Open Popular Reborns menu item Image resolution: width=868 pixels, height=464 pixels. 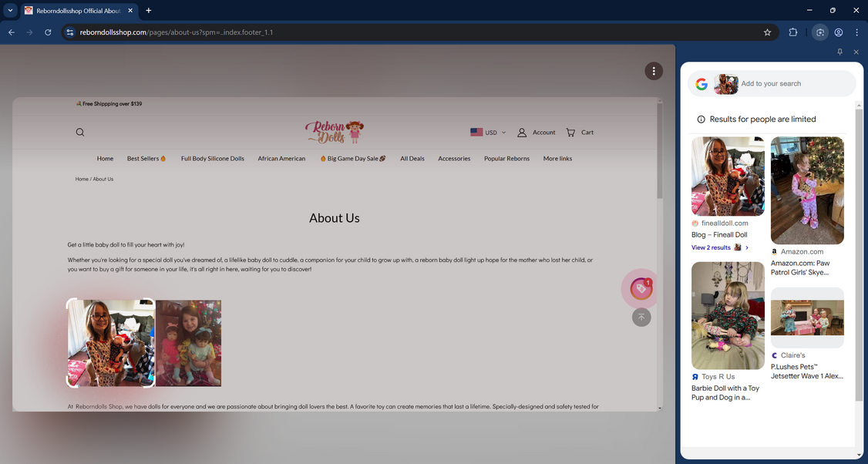pos(506,158)
